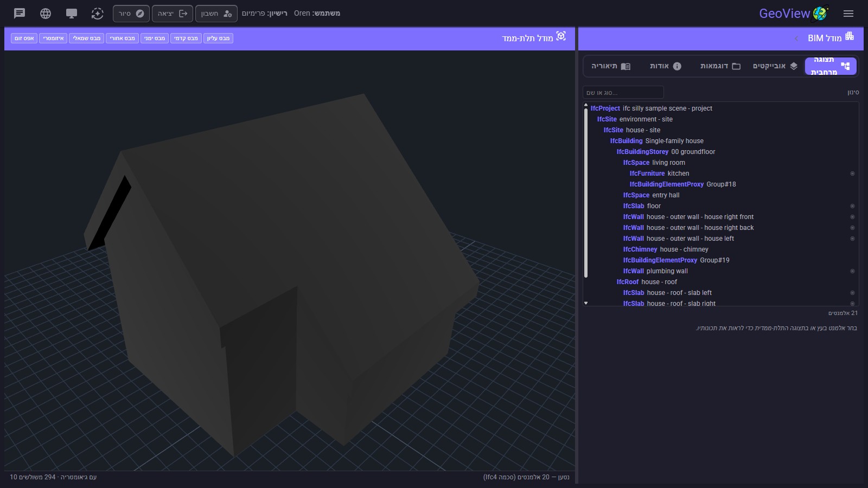The width and height of the screenshot is (868, 488).
Task: Toggle visibility dot of IfcFurniture kitchen
Action: coord(852,174)
